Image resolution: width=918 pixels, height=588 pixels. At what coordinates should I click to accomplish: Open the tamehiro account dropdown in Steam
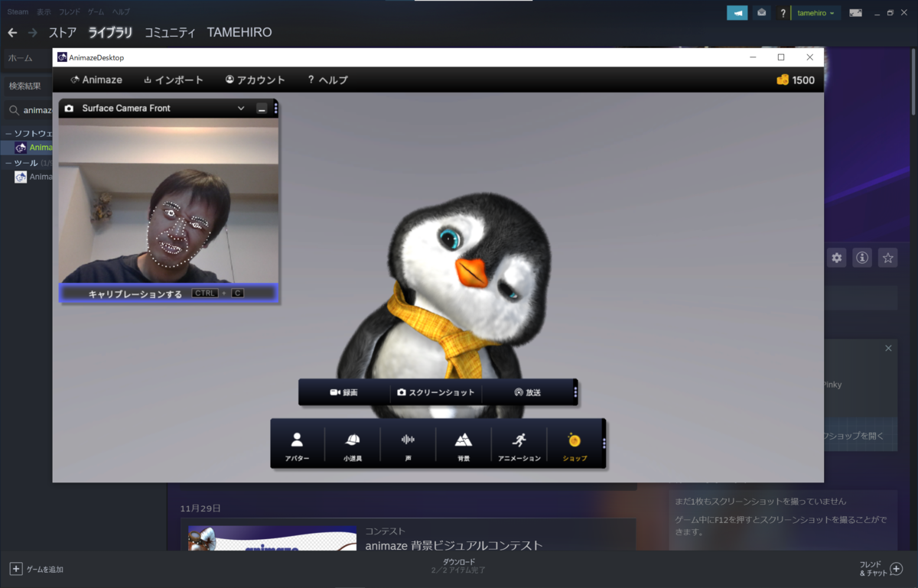(x=815, y=13)
